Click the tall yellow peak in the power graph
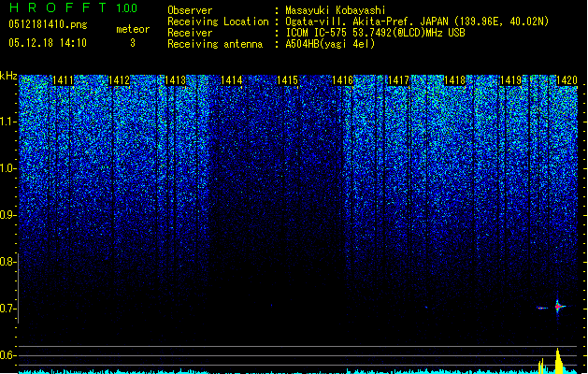Image resolution: width=588 pixels, height=374 pixels. pyautogui.click(x=558, y=361)
